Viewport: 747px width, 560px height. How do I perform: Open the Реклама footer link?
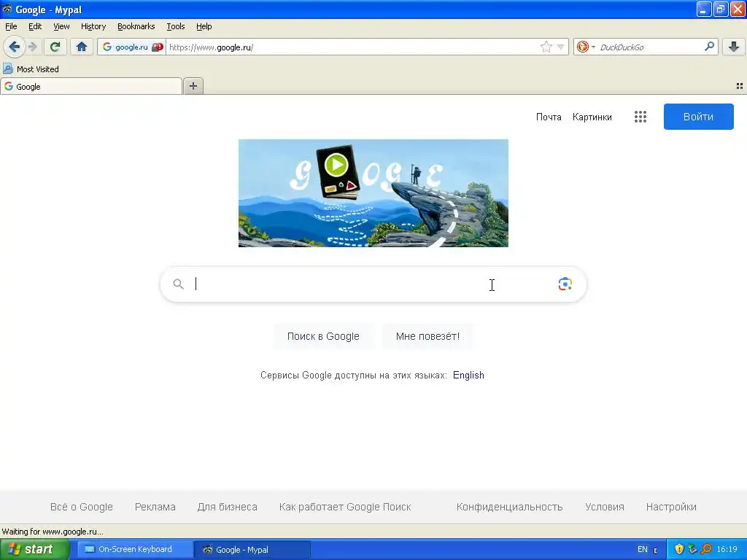pos(155,507)
